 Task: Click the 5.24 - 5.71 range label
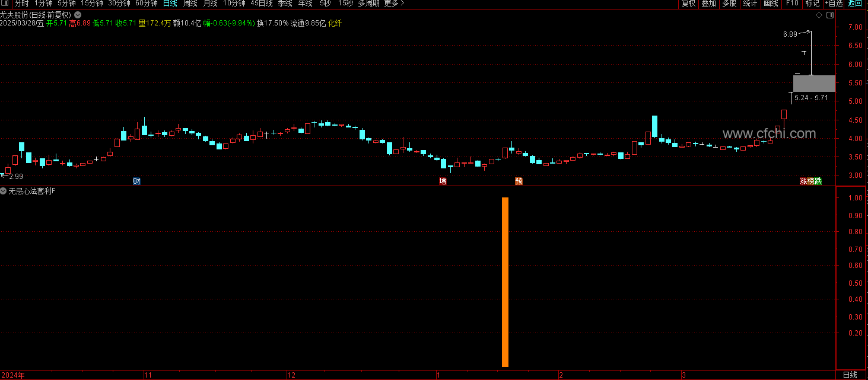click(x=811, y=97)
